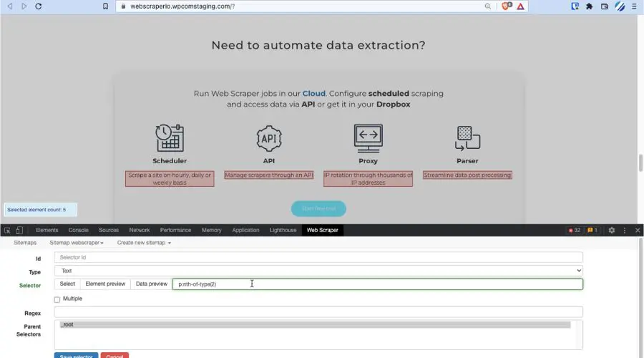
Task: Click the Data preview button
Action: 152,284
